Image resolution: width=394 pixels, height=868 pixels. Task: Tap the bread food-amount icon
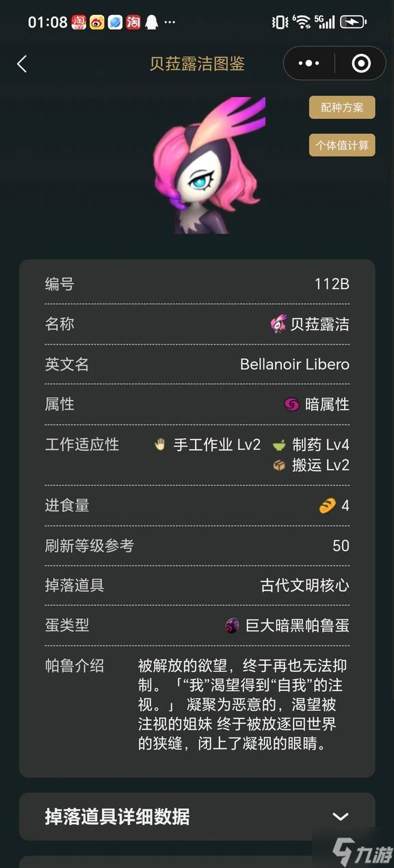tap(328, 506)
